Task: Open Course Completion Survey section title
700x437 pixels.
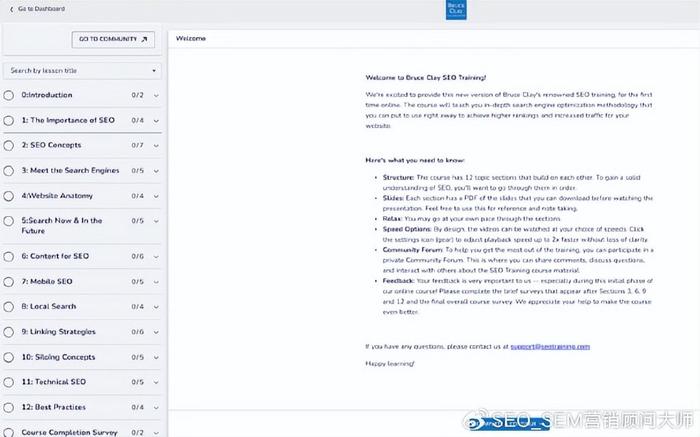Action: (69, 433)
